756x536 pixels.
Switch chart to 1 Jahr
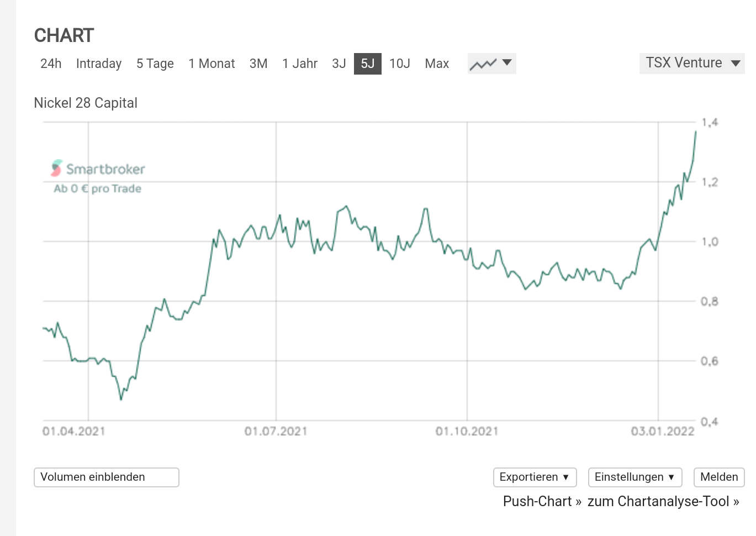[300, 64]
